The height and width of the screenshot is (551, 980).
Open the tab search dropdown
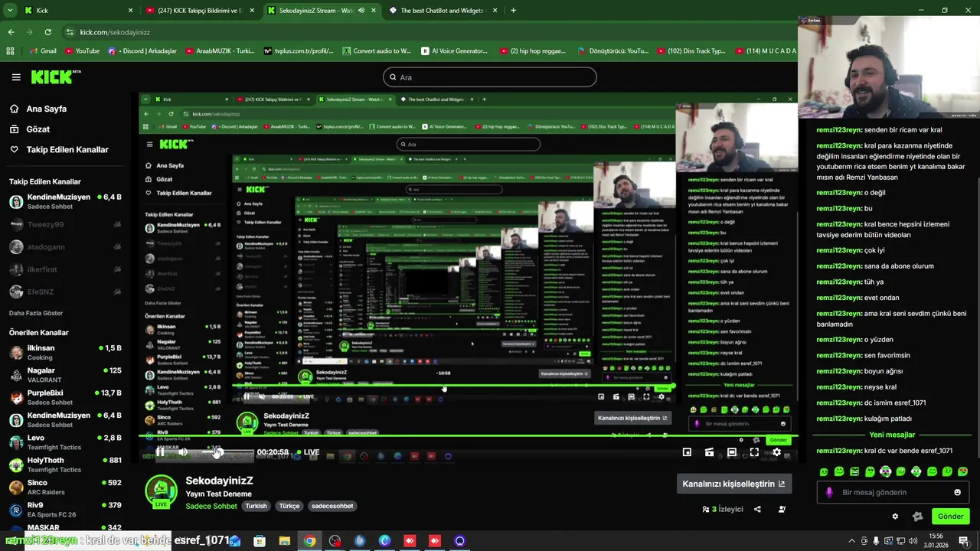coord(10,11)
